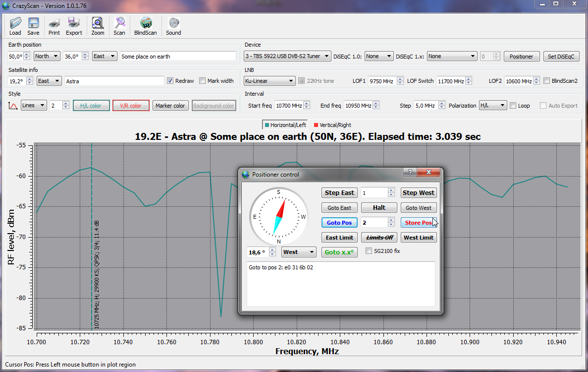Open the TBS 5922 device dropdown
This screenshot has width=588, height=372.
point(287,57)
